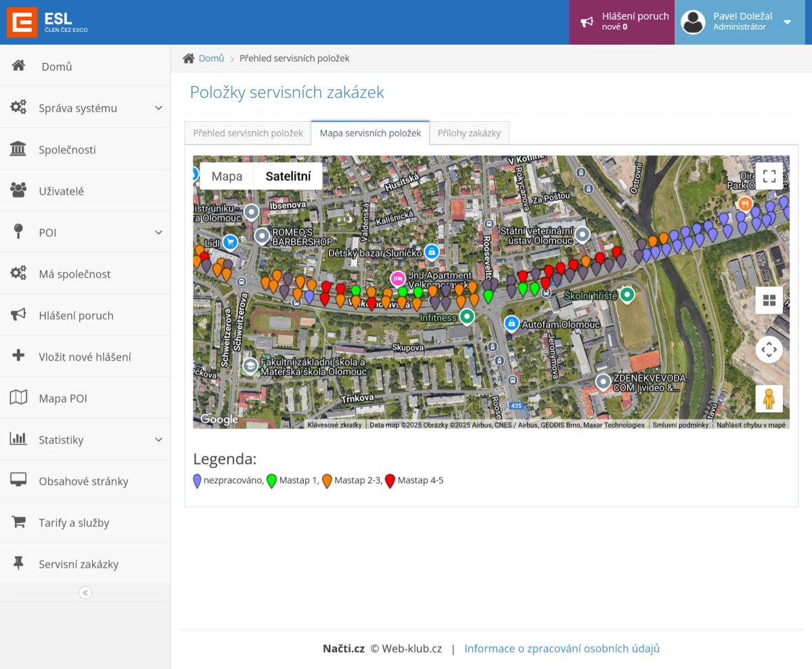Image resolution: width=812 pixels, height=669 pixels.
Task: Click the map camera controls icon
Action: tap(769, 350)
